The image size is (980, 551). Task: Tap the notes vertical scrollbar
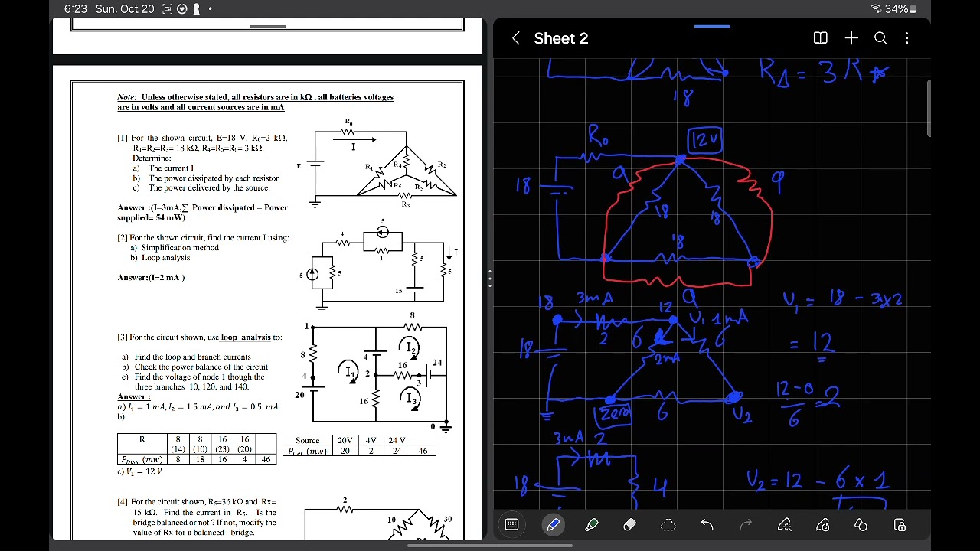pos(927,107)
